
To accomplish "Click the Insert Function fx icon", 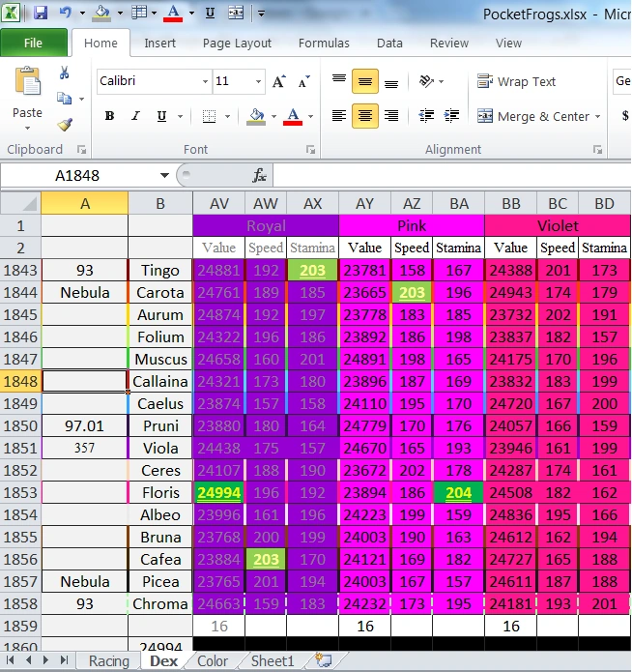I will (259, 175).
